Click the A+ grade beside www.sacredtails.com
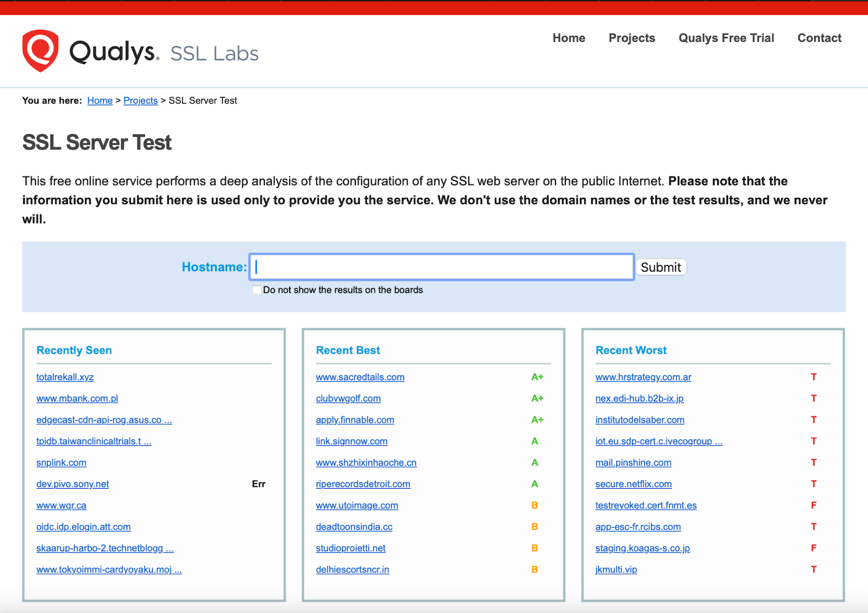The height and width of the screenshot is (613, 868). 537,377
